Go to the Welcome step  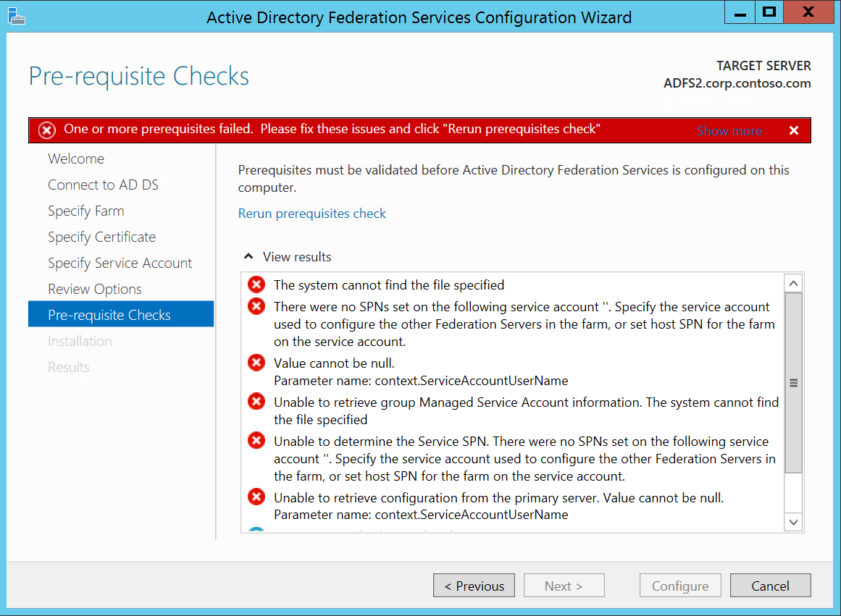[x=76, y=159]
